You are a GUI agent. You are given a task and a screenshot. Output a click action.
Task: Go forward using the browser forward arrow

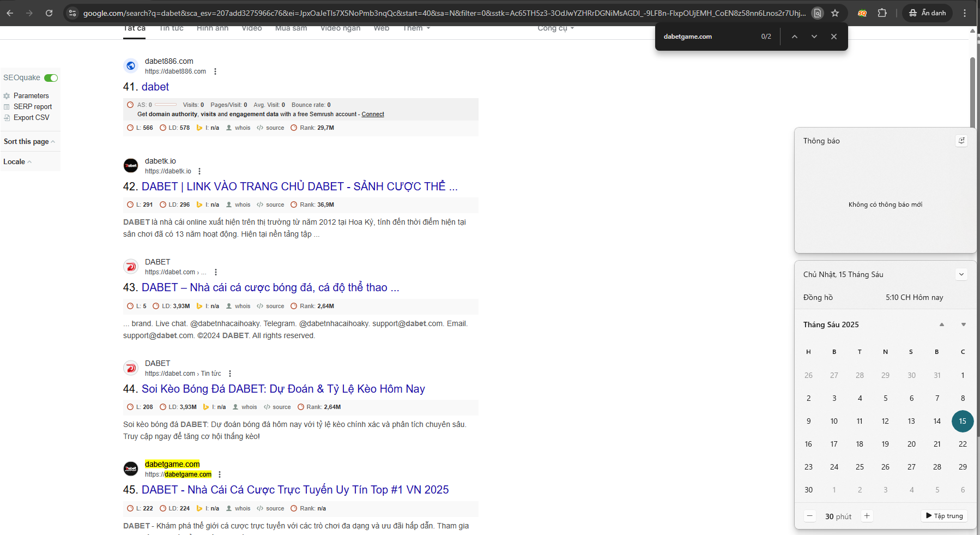pyautogui.click(x=29, y=13)
